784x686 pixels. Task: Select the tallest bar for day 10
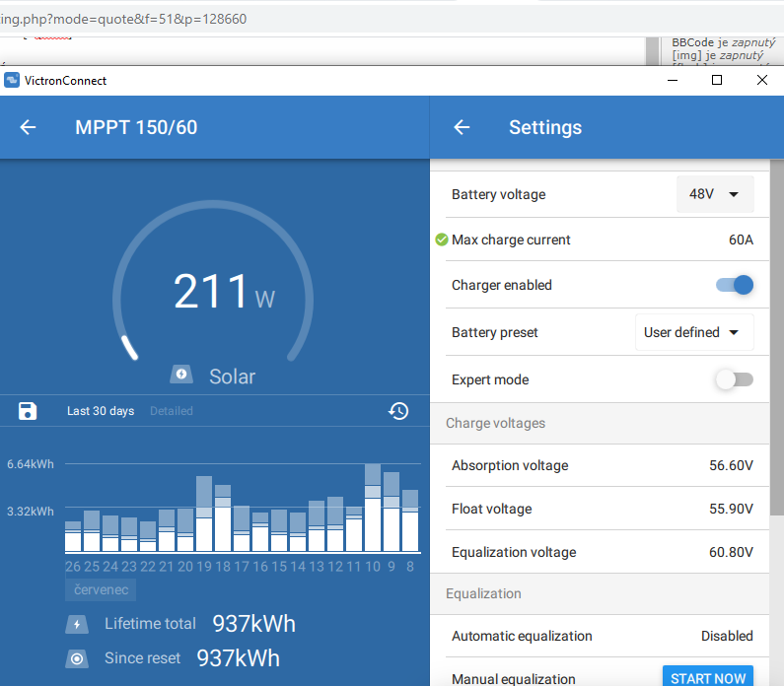point(373,508)
